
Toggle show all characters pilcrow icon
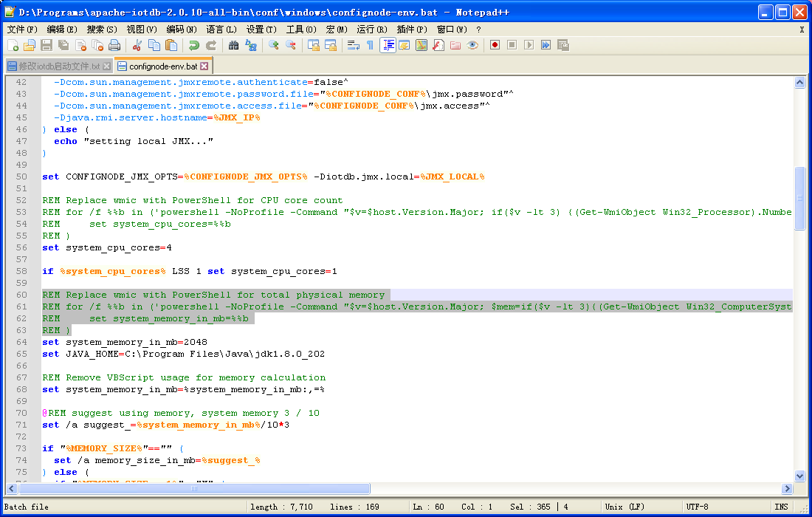pyautogui.click(x=371, y=46)
